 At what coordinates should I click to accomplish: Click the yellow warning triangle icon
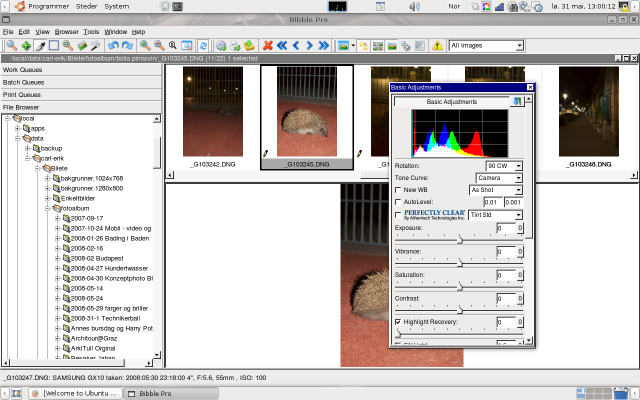click(x=437, y=46)
